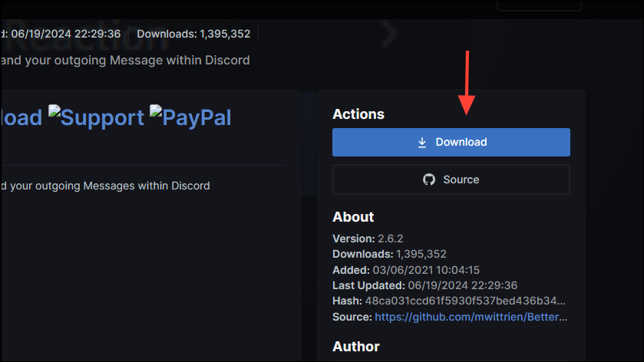The image size is (644, 362).
Task: Click the Actions panel heading
Action: point(358,114)
